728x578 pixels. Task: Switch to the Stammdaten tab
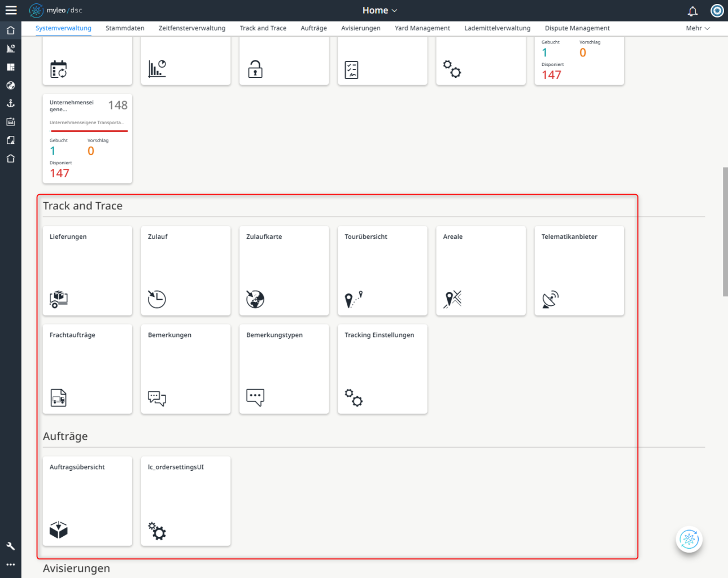125,28
